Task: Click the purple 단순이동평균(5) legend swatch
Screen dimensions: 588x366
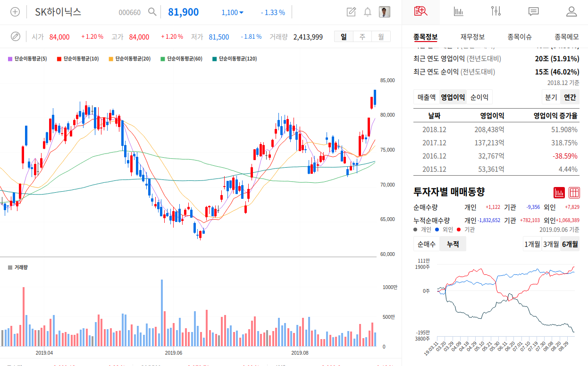Action: pos(10,59)
